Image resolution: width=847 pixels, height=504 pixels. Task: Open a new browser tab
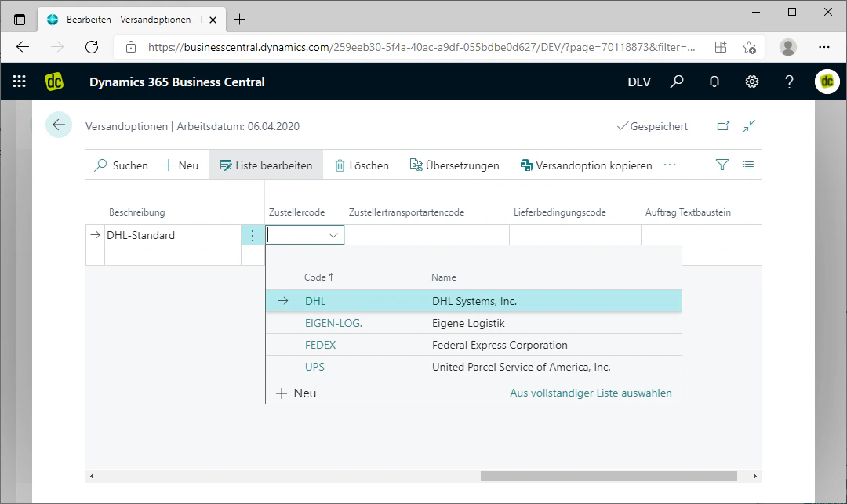[239, 20]
